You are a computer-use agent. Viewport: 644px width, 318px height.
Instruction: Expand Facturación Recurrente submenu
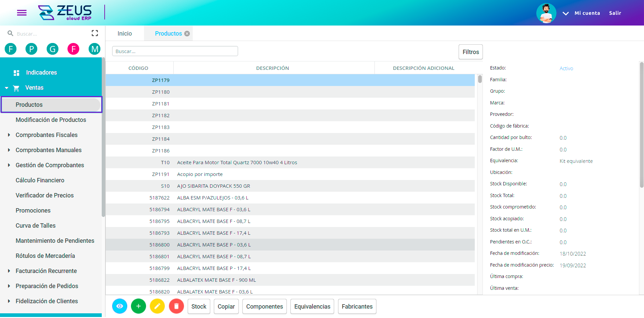point(9,271)
